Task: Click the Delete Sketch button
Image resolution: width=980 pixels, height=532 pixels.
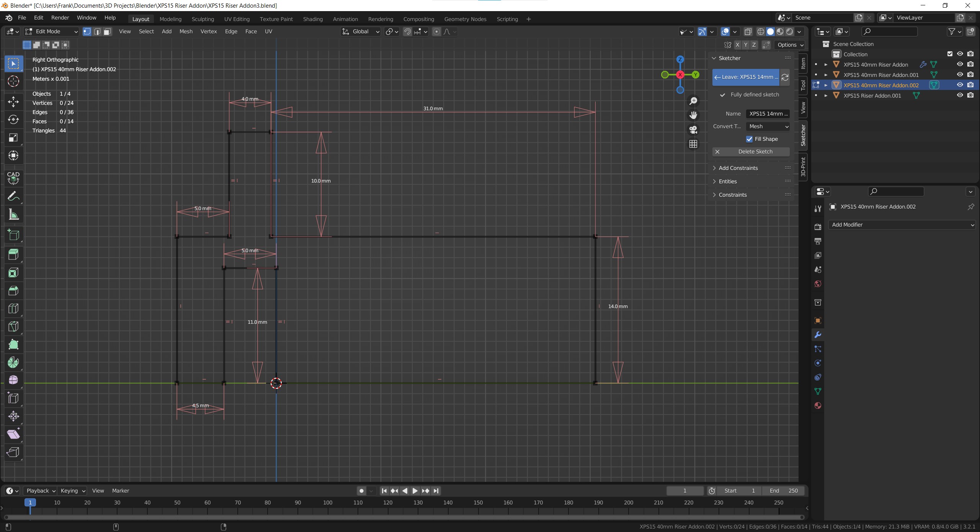Action: point(751,152)
